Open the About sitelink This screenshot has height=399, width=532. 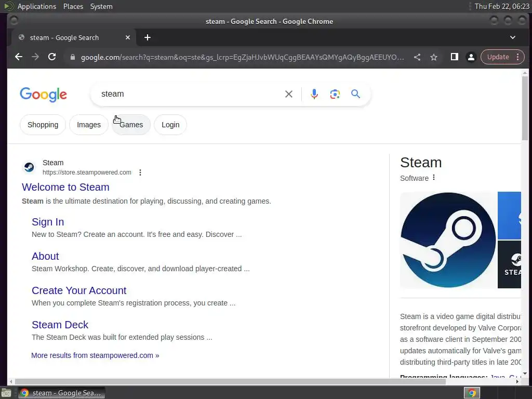coord(45,256)
